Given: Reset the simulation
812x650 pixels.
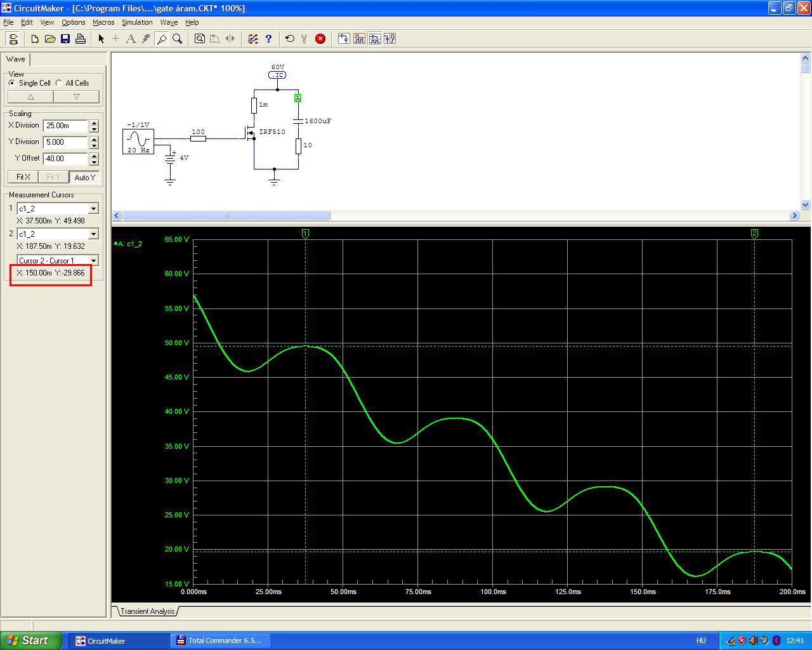Looking at the screenshot, I should pyautogui.click(x=290, y=39).
